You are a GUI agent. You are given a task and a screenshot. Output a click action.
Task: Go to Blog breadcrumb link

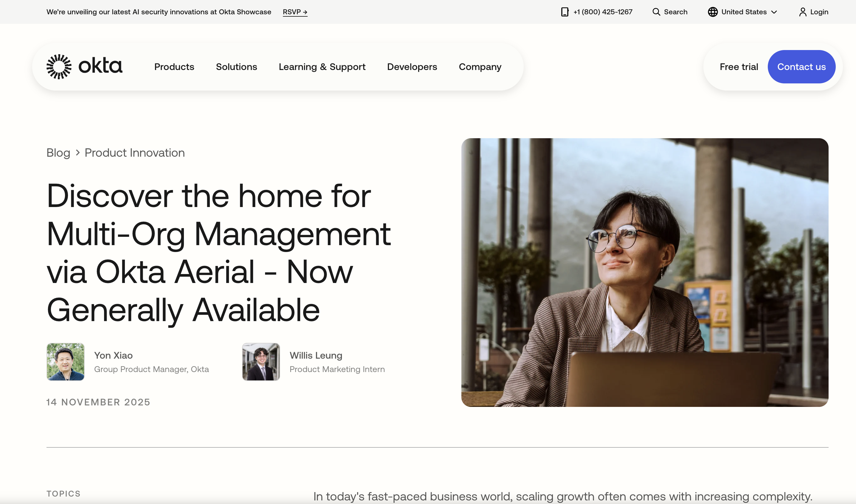point(58,153)
